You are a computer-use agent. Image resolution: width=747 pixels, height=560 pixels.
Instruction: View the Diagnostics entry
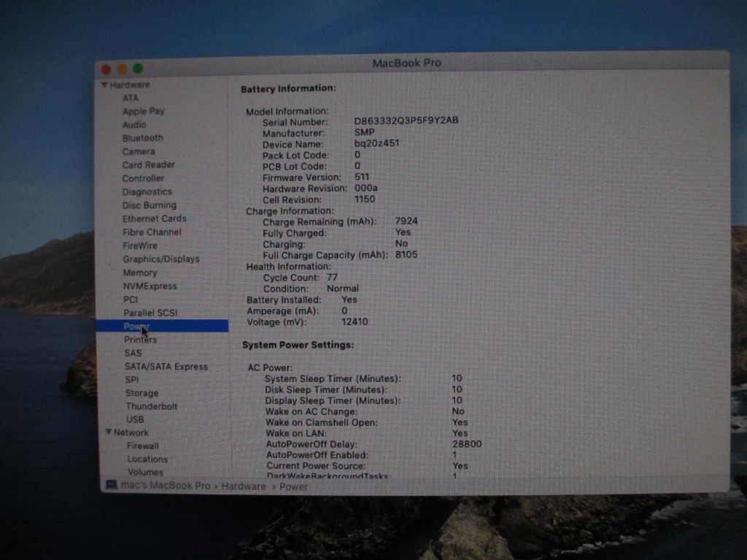pyautogui.click(x=147, y=192)
